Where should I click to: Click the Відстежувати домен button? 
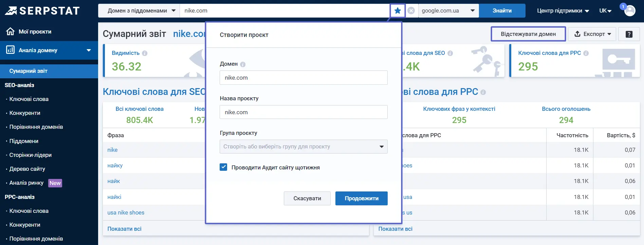coord(528,34)
